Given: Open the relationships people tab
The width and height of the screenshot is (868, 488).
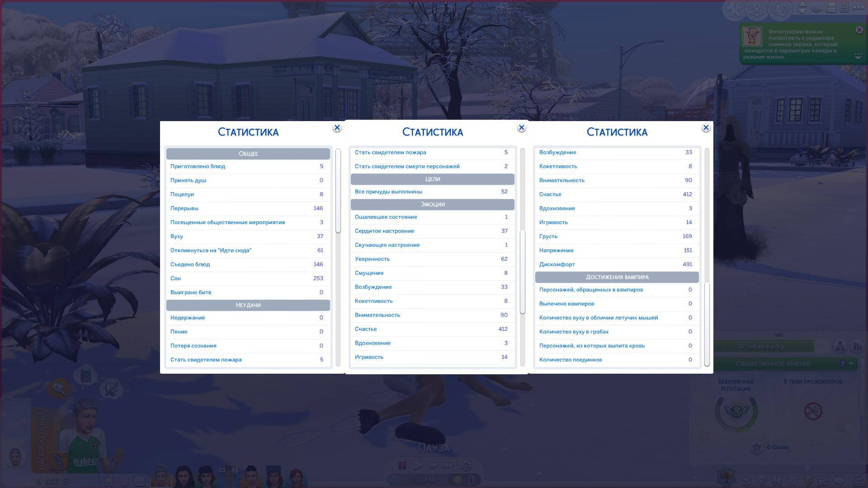Looking at the screenshot, I should (777, 481).
